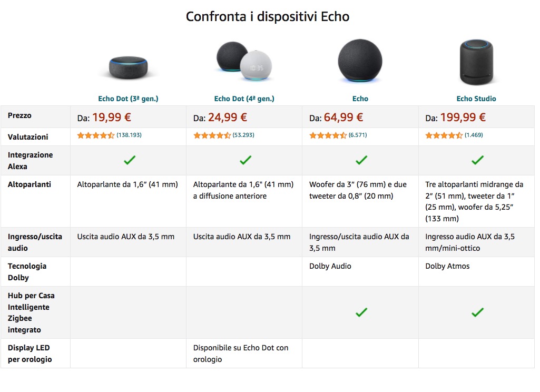Click the spherical Echo product image
Image resolution: width=540 pixels, height=392 pixels.
click(x=360, y=61)
